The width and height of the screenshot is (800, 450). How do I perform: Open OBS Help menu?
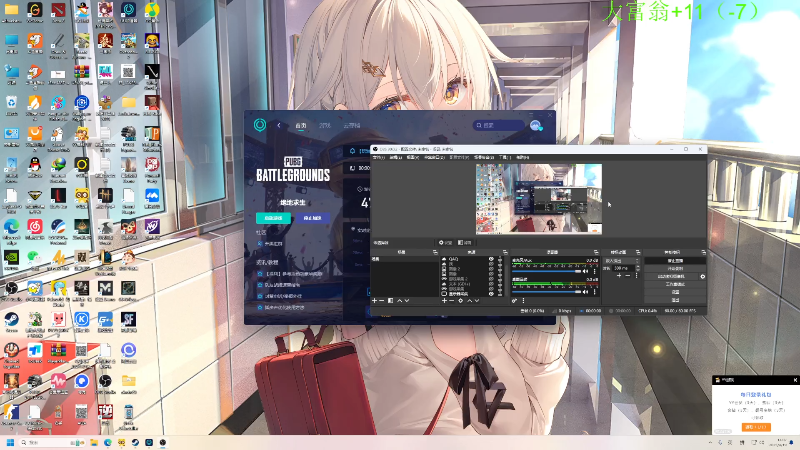[522, 157]
